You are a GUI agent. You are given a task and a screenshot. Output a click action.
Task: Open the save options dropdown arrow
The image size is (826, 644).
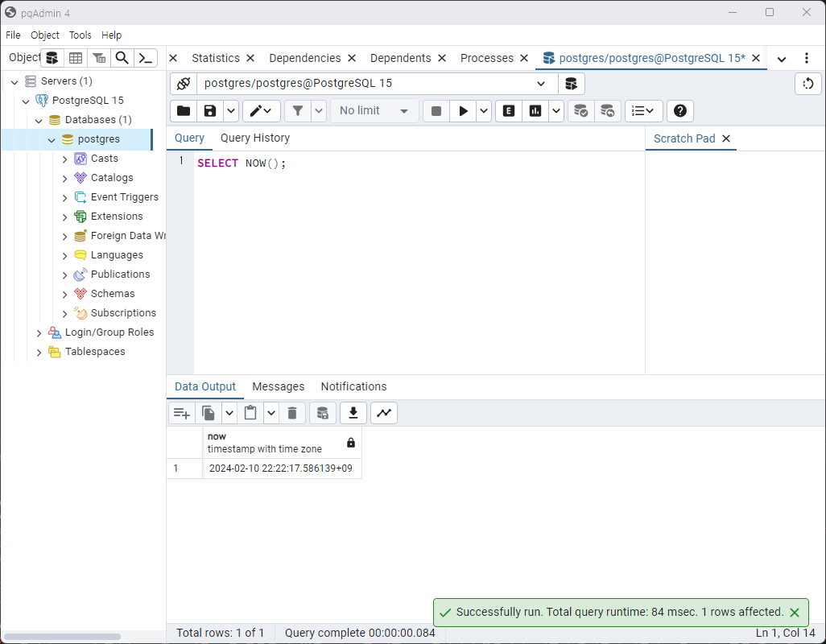click(231, 110)
